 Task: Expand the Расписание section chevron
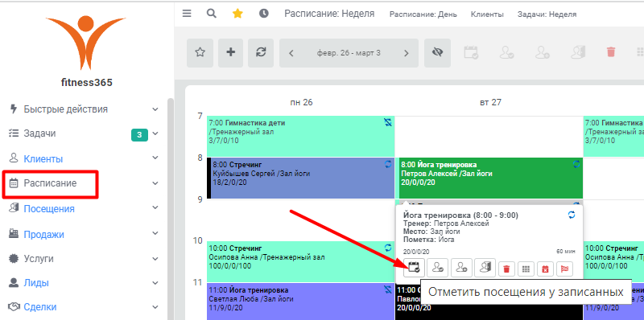(155, 183)
